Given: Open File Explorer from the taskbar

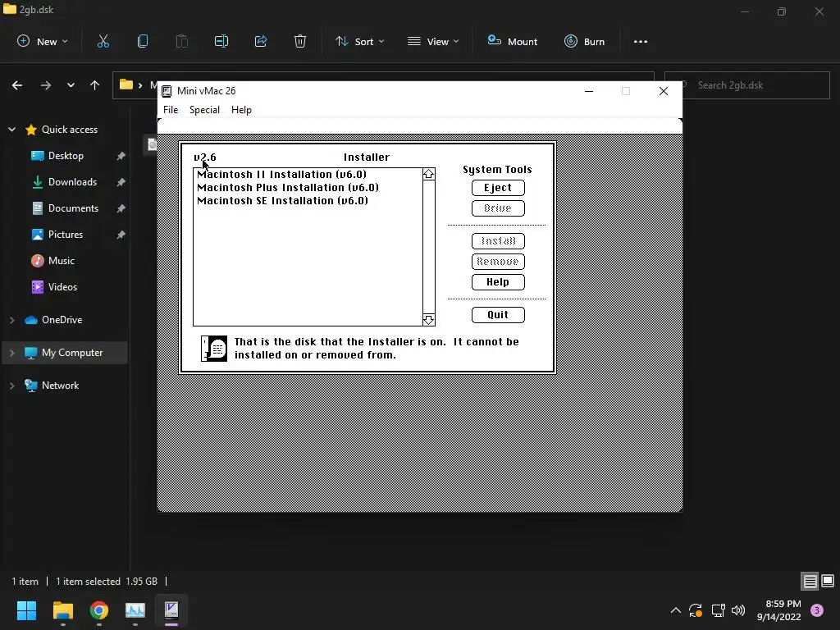Looking at the screenshot, I should pos(62,610).
